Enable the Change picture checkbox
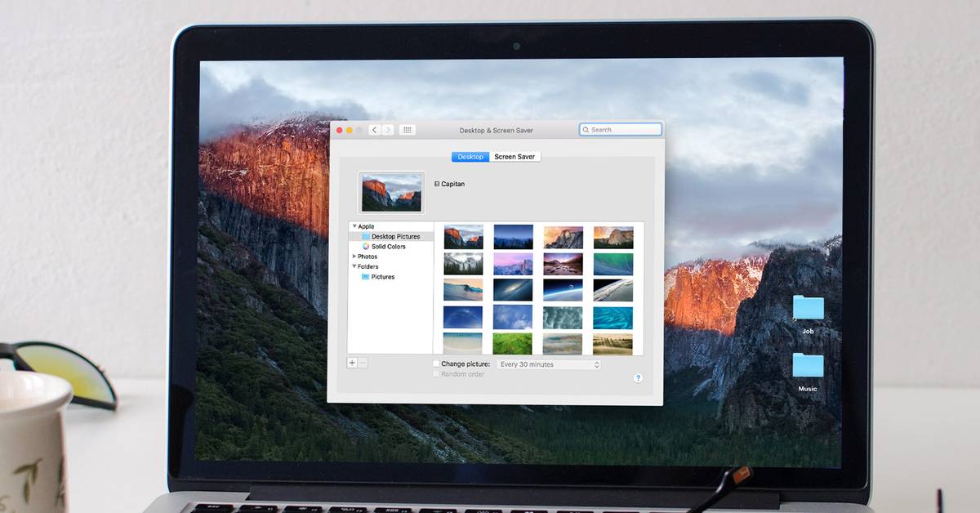Image resolution: width=980 pixels, height=513 pixels. click(436, 363)
